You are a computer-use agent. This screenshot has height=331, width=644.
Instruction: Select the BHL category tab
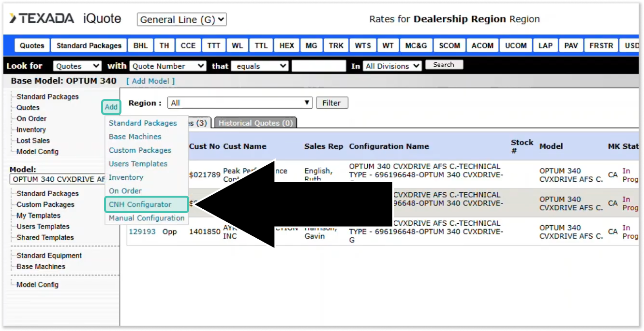[x=141, y=45]
